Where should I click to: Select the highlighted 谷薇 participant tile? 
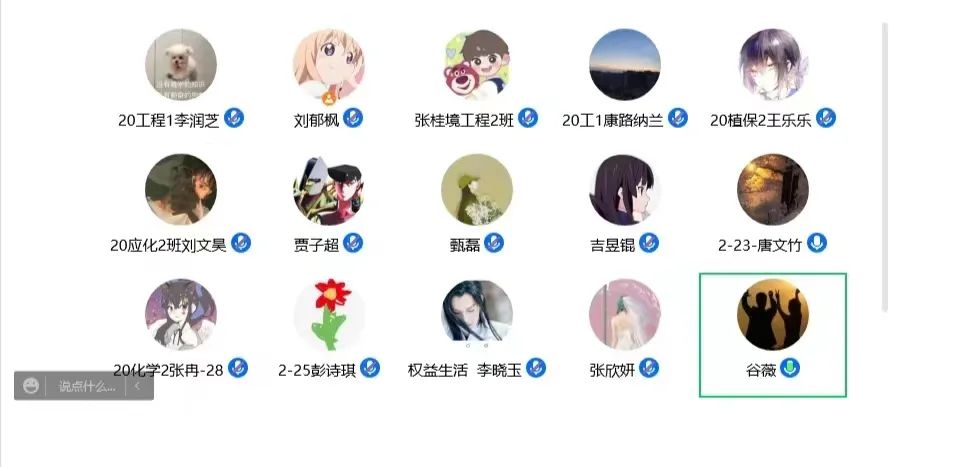[773, 335]
